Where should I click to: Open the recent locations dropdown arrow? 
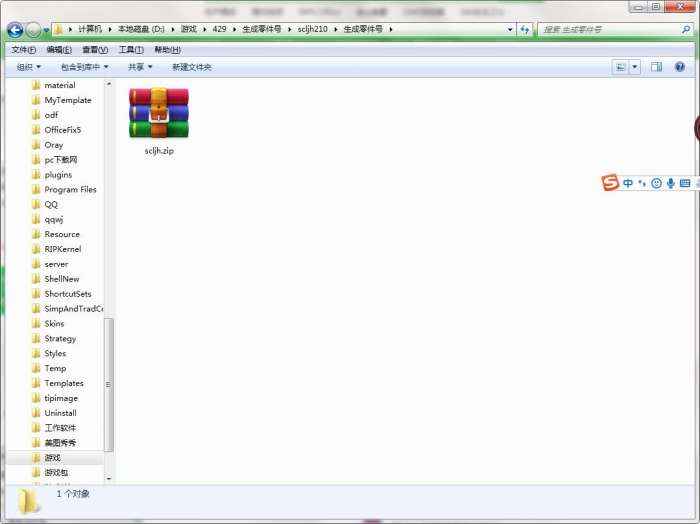(46, 30)
